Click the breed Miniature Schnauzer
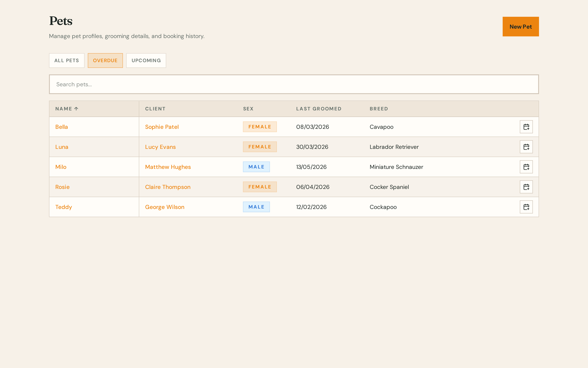 coord(396,167)
